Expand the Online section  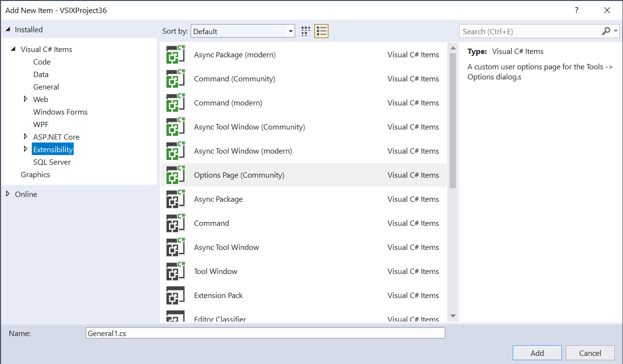tap(7, 194)
